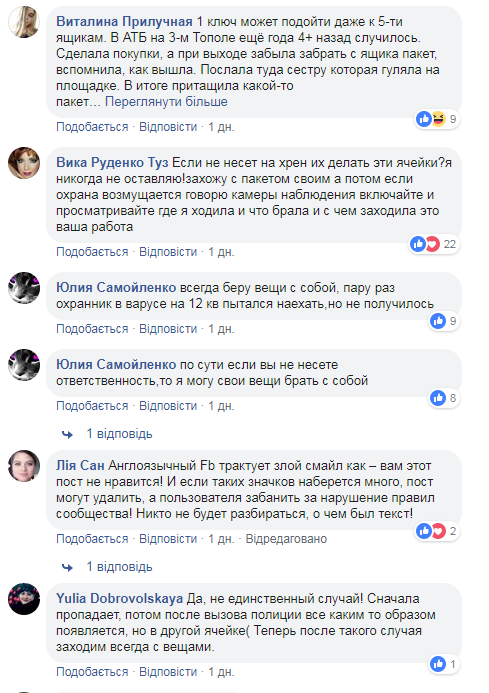Viewport: 489px width, 693px height.
Task: Click the reply arrow icon under Юлия Самойленко's comment
Action: pyautogui.click(x=68, y=434)
